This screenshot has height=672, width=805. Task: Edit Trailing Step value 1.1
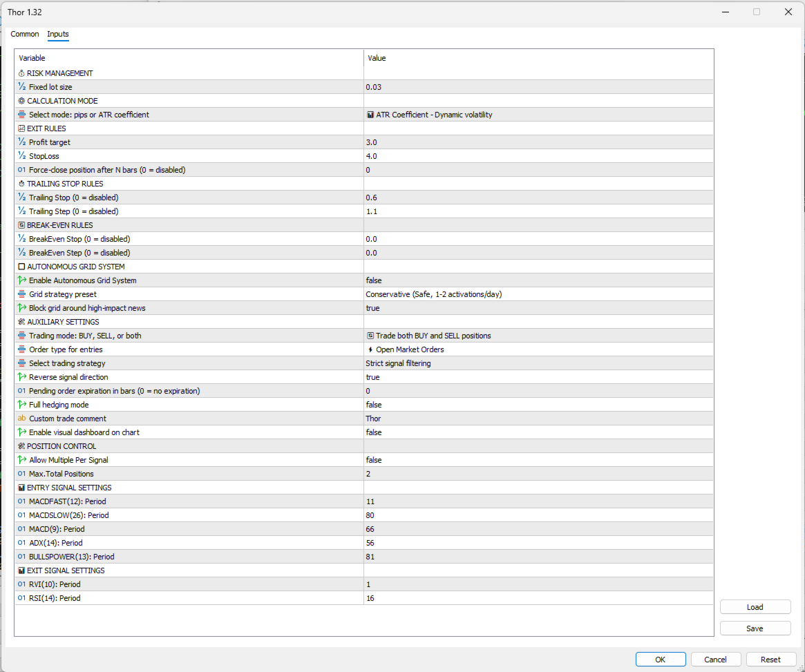(x=538, y=211)
